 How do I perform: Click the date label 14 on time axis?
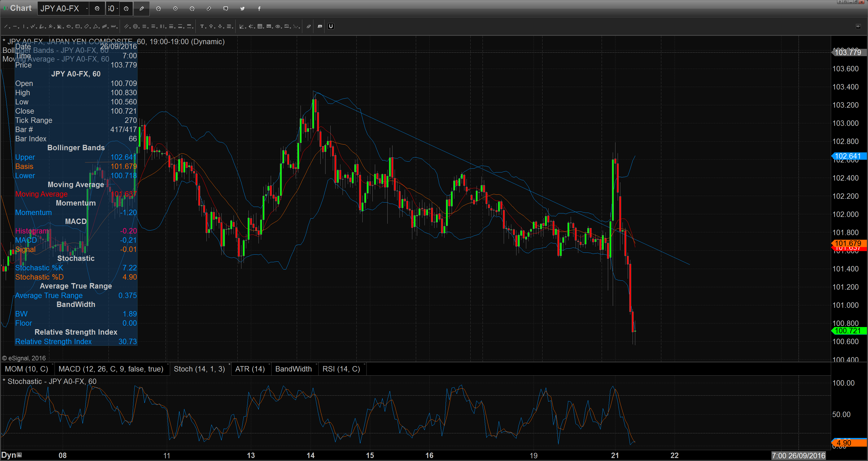pos(310,455)
